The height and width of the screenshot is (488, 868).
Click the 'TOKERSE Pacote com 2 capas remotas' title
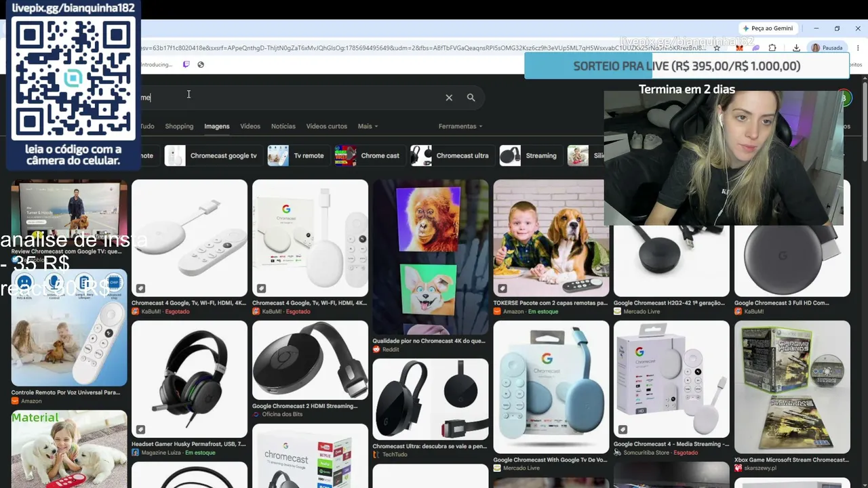[x=551, y=303]
